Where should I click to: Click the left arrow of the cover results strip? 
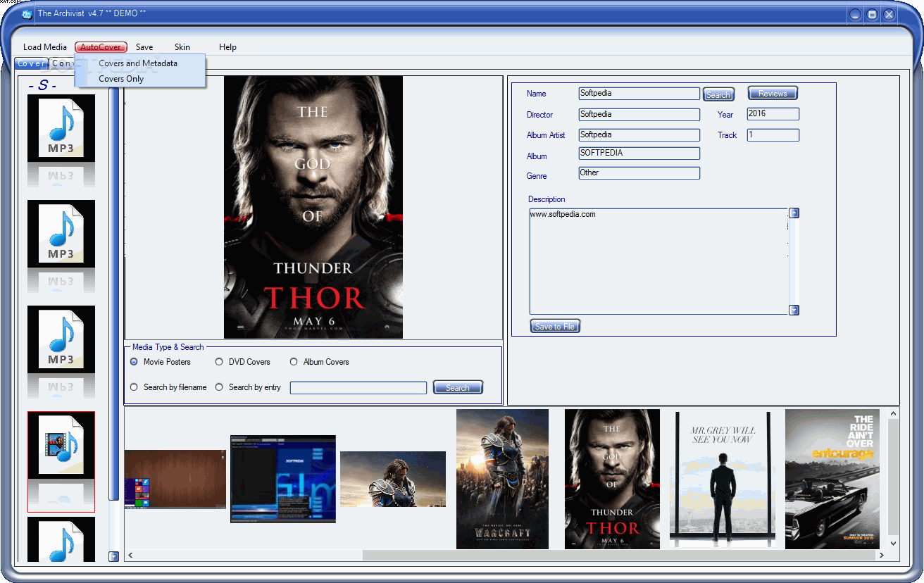pyautogui.click(x=131, y=556)
